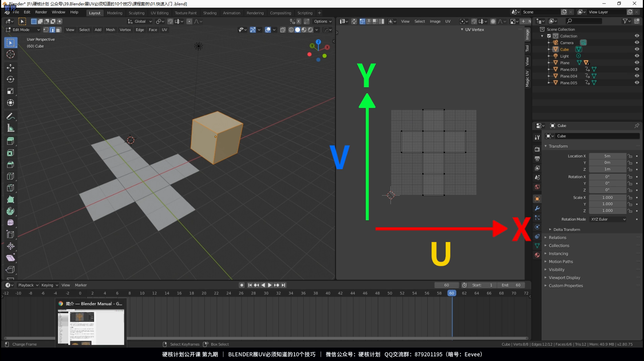Viewport: 644px width, 361px height.
Task: Open the Rotation Mode dropdown
Action: click(x=608, y=219)
